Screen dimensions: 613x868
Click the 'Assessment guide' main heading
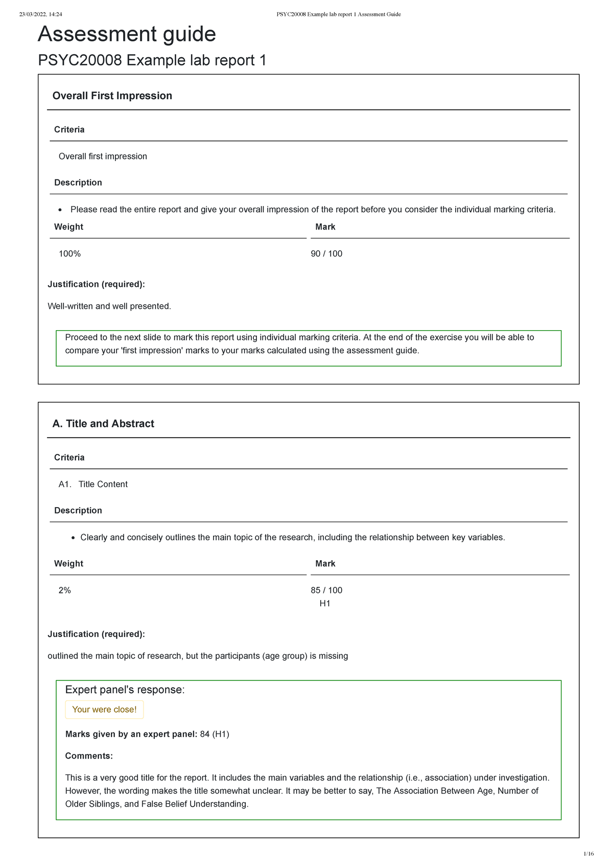(x=127, y=34)
